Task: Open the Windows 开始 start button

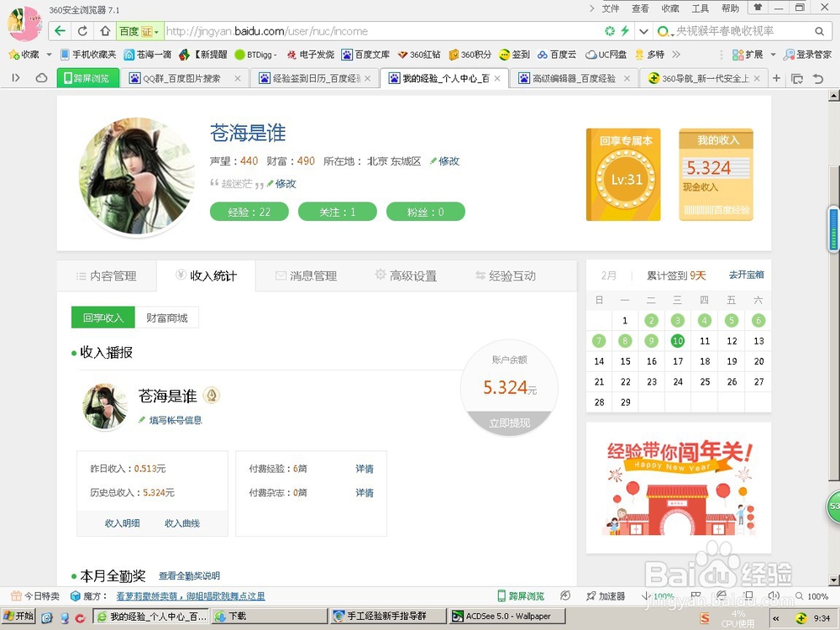Action: (x=18, y=617)
